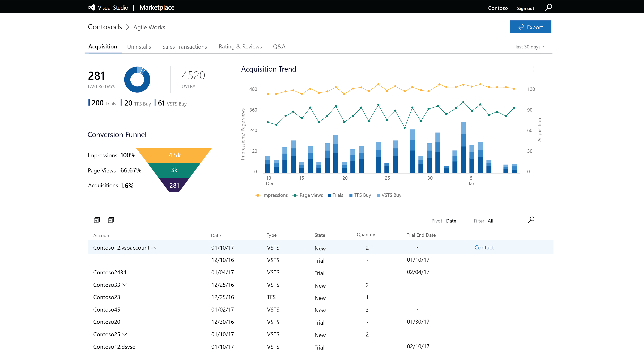Sort table by Quantity column header
Image resolution: width=644 pixels, height=362 pixels.
366,235
